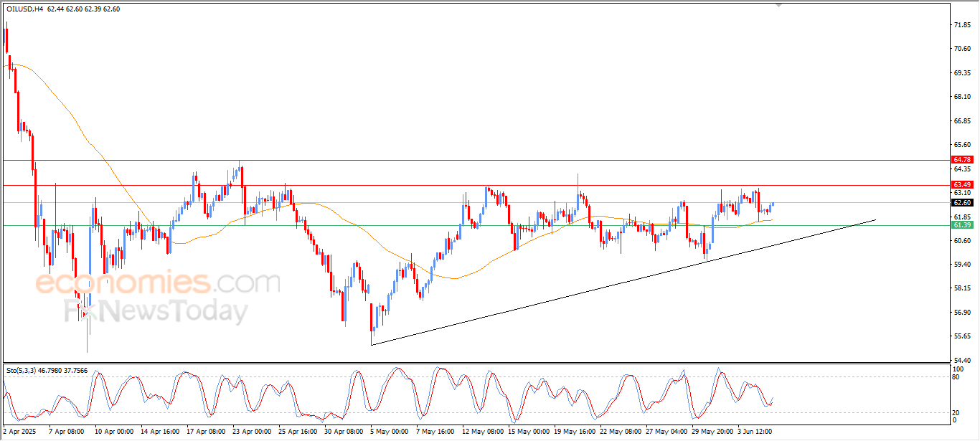Click the 70.60 price axis label

(x=962, y=49)
